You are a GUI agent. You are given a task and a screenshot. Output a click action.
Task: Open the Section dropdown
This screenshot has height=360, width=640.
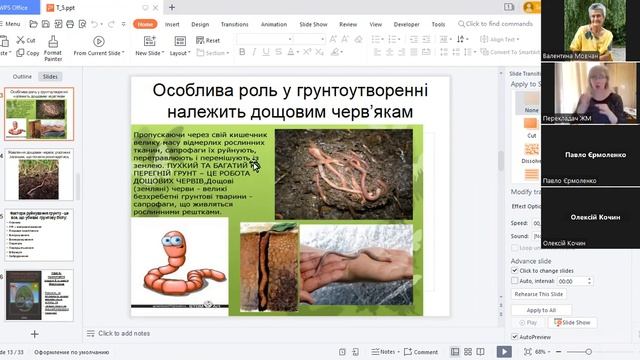click(x=213, y=53)
